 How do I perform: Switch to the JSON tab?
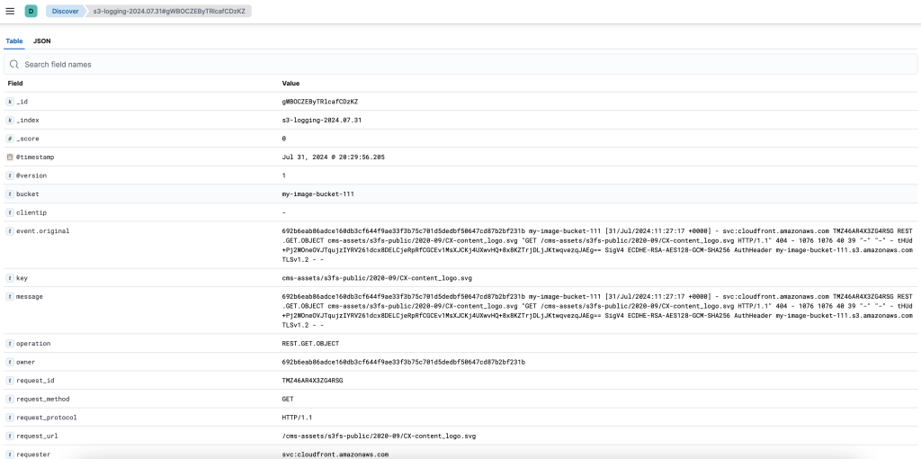(x=42, y=41)
